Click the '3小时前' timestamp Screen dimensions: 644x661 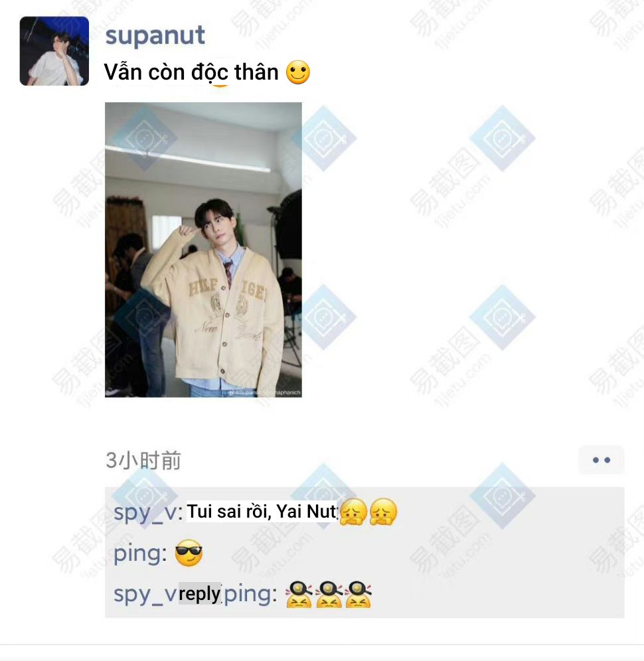[143, 460]
